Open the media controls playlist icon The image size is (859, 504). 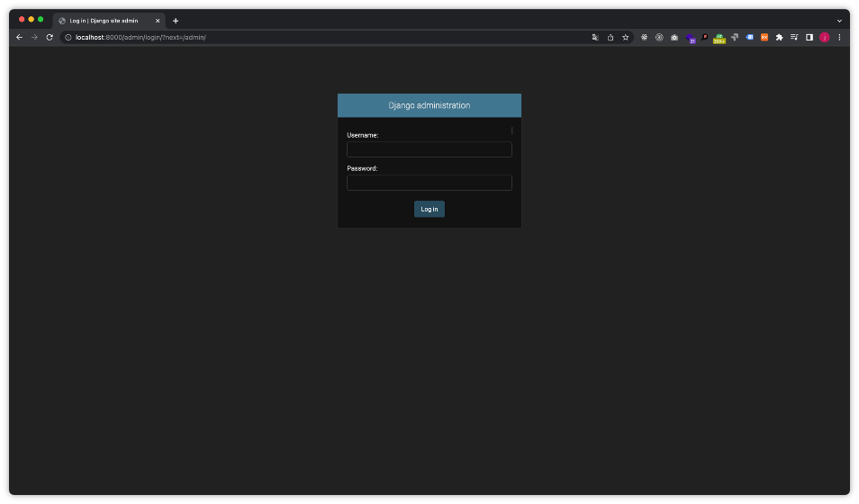[x=794, y=37]
